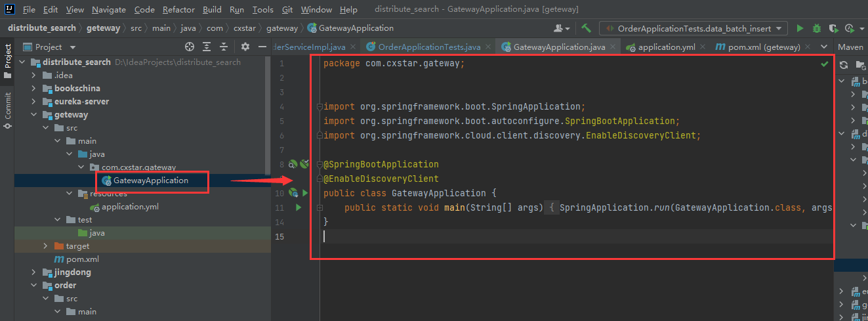Click geteway in the navigation breadcrumb

pyautogui.click(x=104, y=28)
